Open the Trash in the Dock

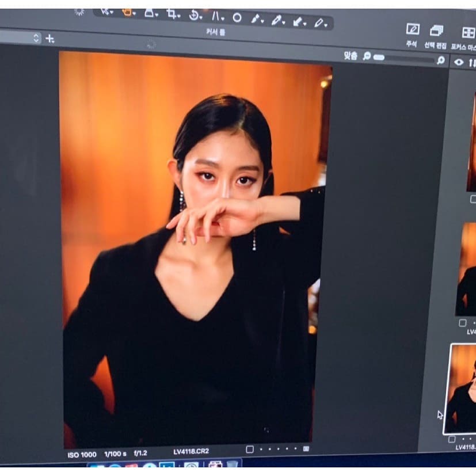tap(233, 463)
